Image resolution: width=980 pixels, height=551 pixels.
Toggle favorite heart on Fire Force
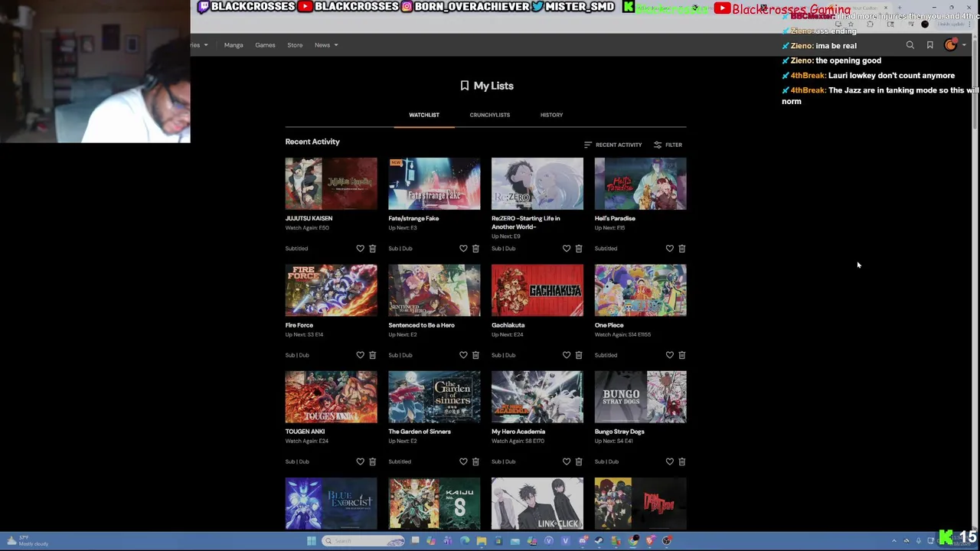360,355
